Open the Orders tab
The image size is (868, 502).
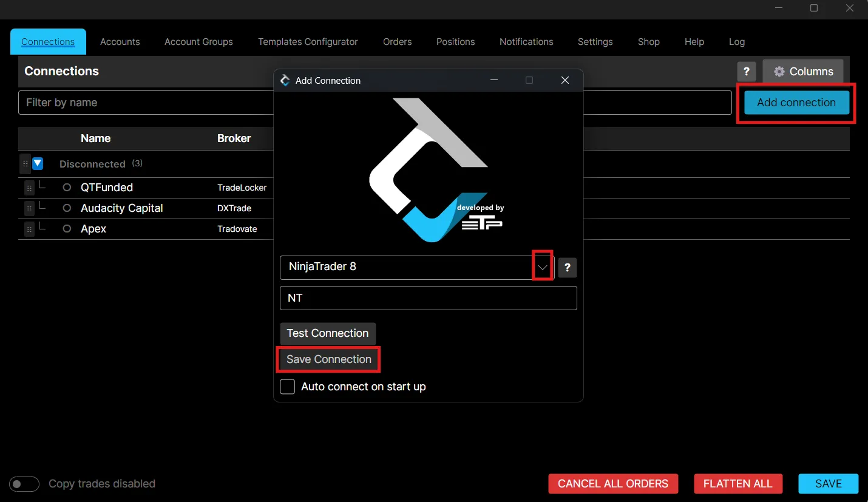click(398, 42)
